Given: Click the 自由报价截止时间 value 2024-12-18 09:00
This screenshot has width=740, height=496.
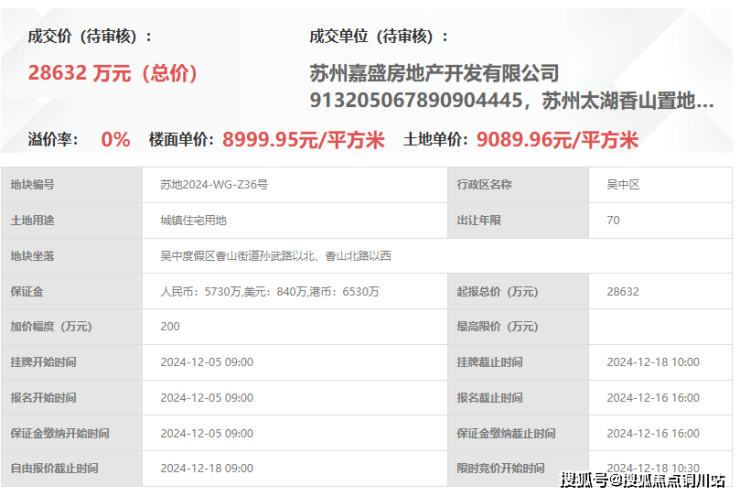Looking at the screenshot, I should [207, 468].
